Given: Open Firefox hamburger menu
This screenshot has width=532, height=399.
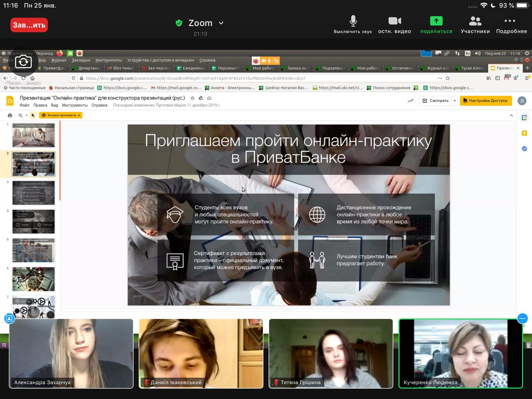Looking at the screenshot, I should point(527,78).
